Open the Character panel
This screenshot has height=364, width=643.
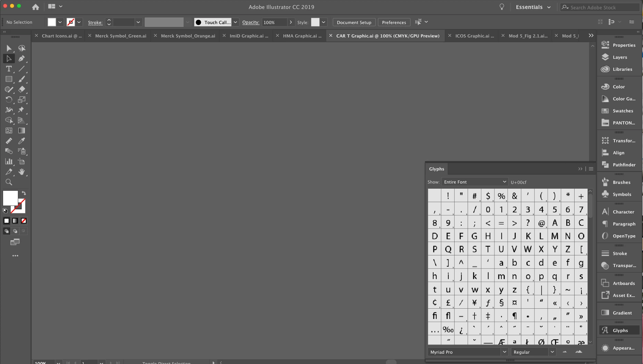(x=620, y=212)
